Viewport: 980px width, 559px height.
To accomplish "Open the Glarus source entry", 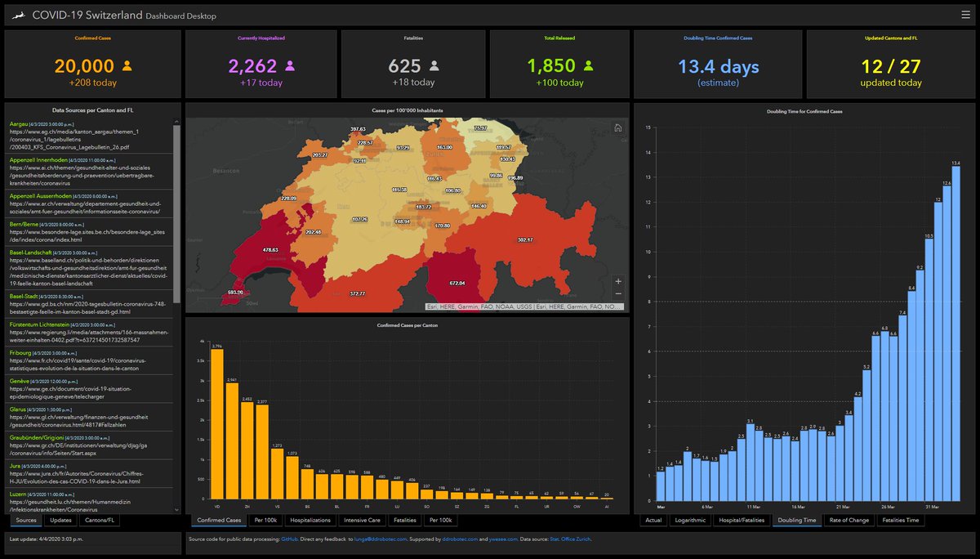I will [x=89, y=417].
